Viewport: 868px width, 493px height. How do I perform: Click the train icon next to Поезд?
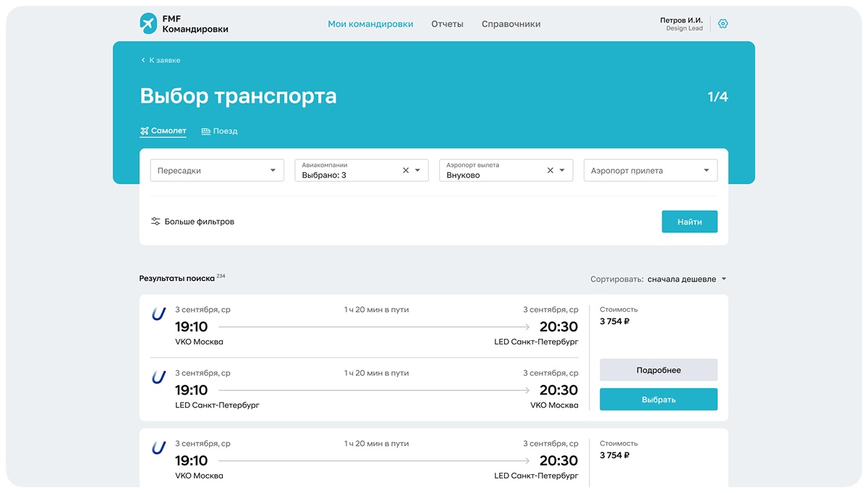pyautogui.click(x=206, y=131)
